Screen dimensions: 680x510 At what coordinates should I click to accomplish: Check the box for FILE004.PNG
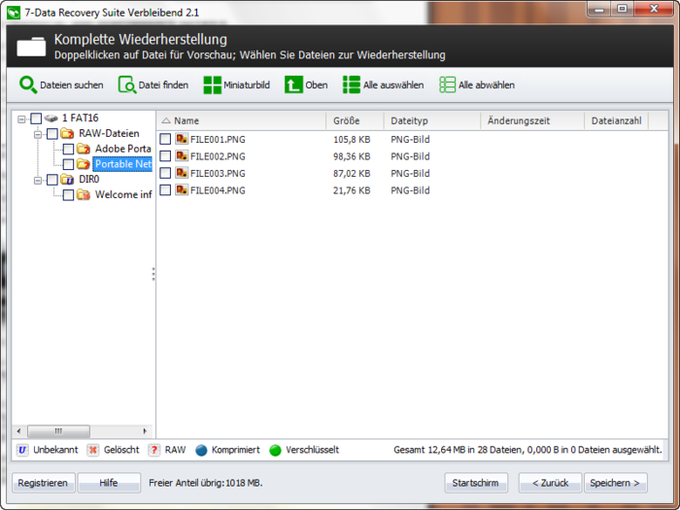click(x=165, y=190)
